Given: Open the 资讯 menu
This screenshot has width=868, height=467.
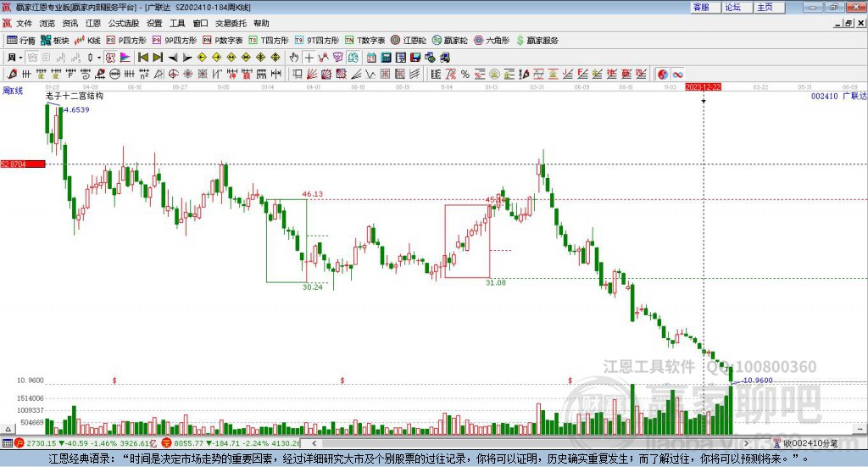Looking at the screenshot, I should pyautogui.click(x=70, y=23).
